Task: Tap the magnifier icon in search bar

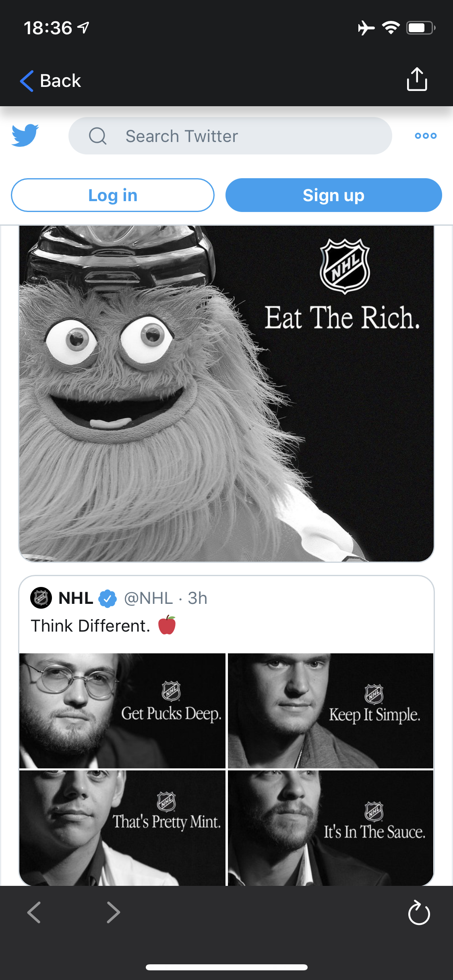Action: (97, 136)
